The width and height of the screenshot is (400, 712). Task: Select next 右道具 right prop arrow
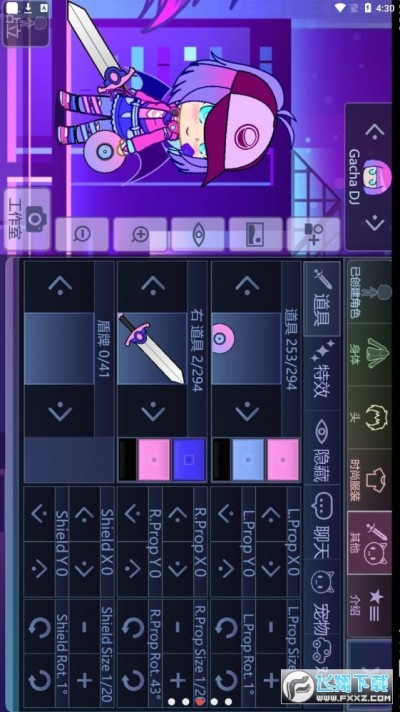click(x=153, y=411)
